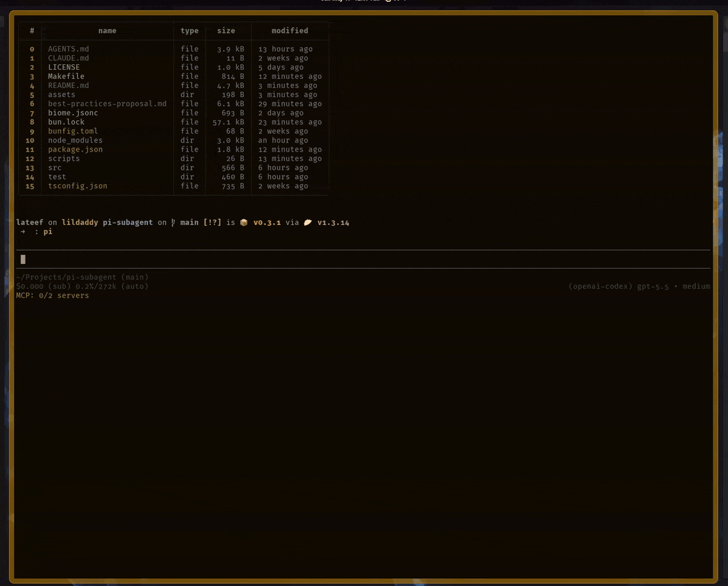This screenshot has width=728, height=586.
Task: Click the "name" column header
Action: coord(107,31)
